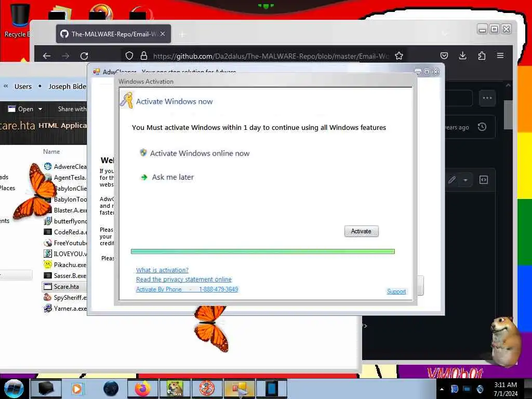The width and height of the screenshot is (532, 399).
Task: Select the Sasser.B.exe file
Action: point(65,275)
